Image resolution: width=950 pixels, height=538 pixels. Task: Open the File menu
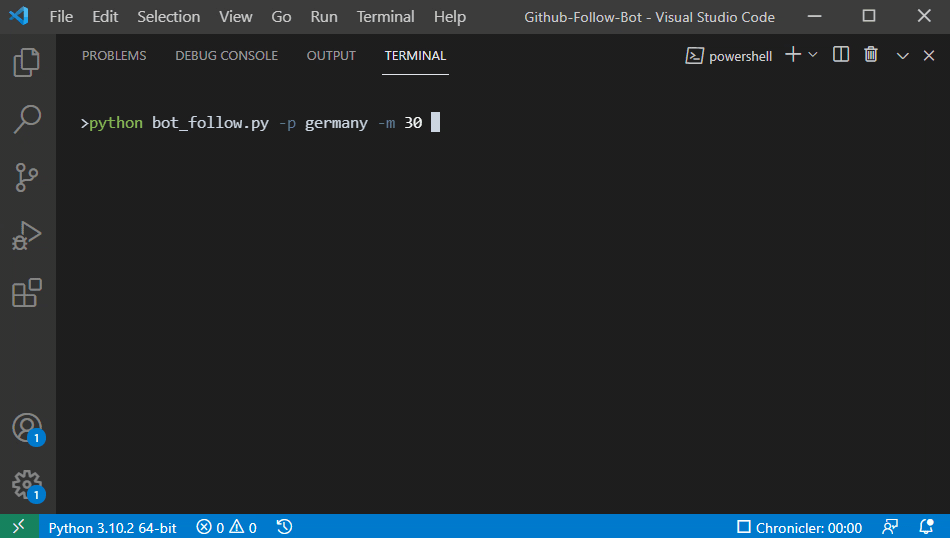point(61,16)
